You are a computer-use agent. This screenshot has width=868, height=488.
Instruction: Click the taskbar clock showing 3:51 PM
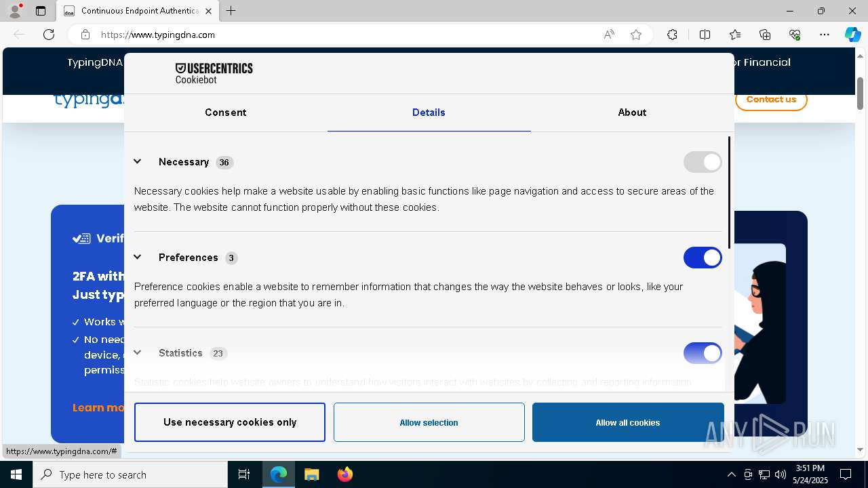[x=810, y=474]
